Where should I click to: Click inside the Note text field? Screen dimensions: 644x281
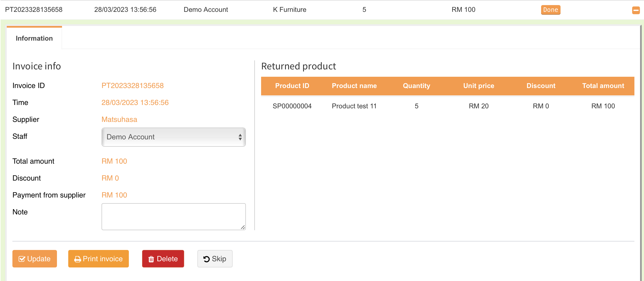click(x=173, y=216)
